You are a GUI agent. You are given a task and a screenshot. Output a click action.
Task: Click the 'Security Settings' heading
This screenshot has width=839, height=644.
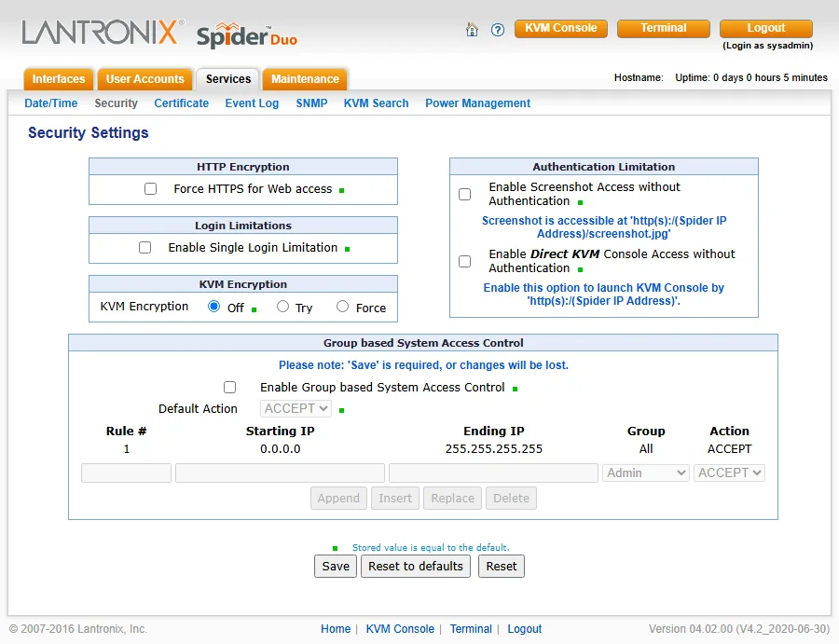point(89,132)
